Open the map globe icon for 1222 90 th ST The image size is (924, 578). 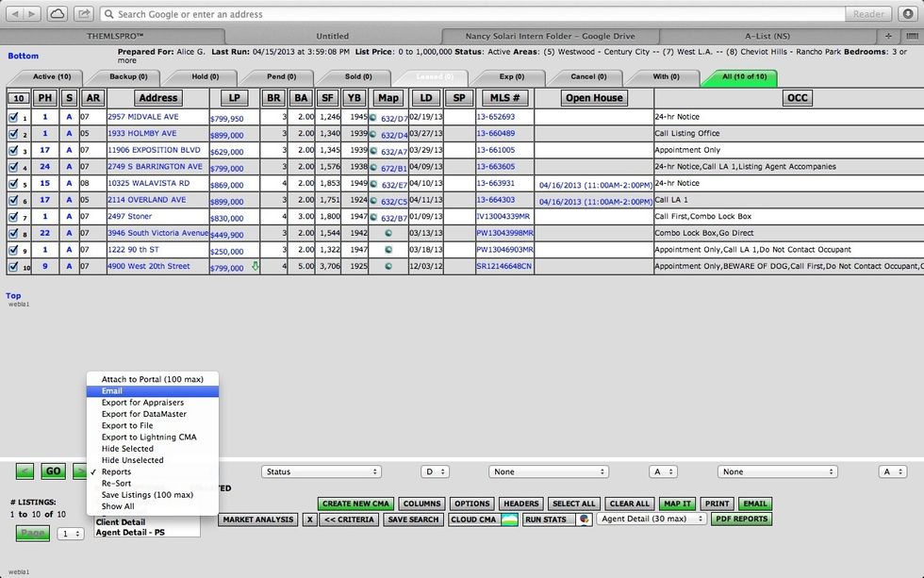pyautogui.click(x=388, y=250)
